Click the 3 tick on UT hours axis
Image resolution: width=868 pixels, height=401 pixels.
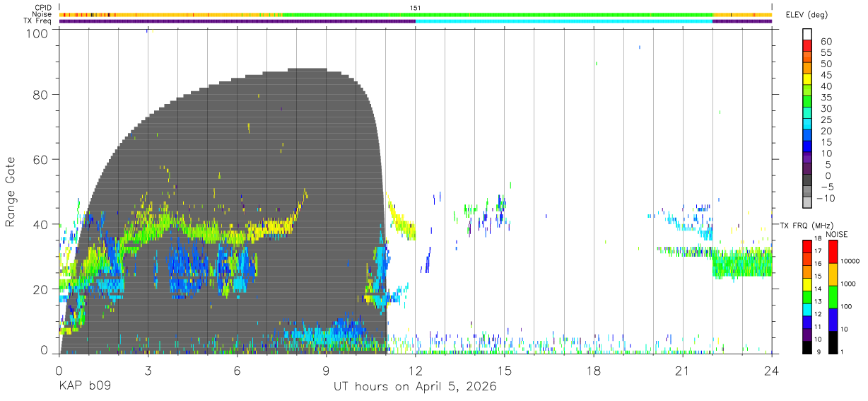coord(148,370)
